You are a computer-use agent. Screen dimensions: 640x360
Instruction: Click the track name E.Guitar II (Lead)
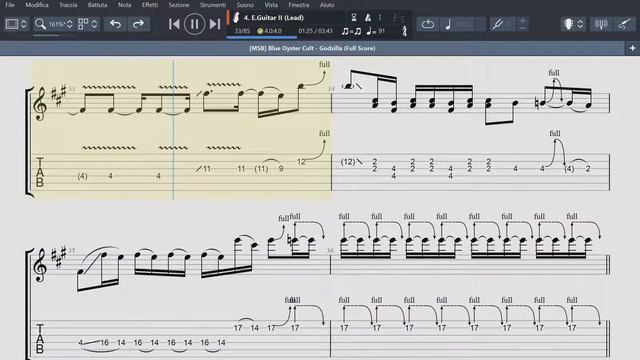coord(273,18)
